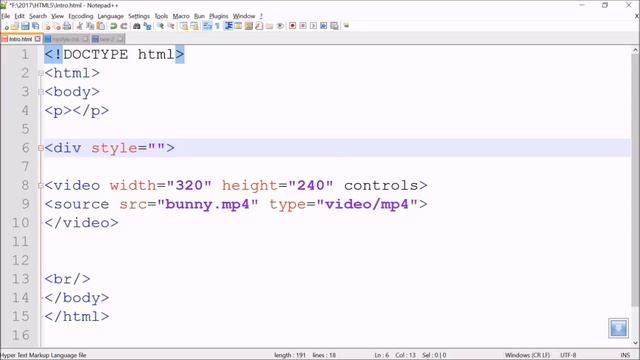Viewport: 640px width, 360px height.
Task: Click the Close All toolbar icon
Action: (x=57, y=26)
